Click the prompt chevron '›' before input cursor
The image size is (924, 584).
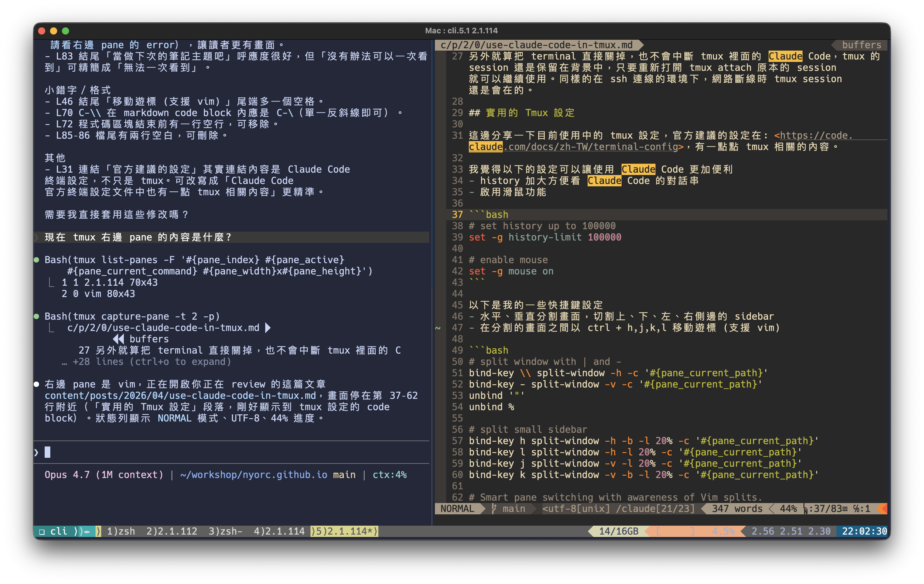(36, 452)
